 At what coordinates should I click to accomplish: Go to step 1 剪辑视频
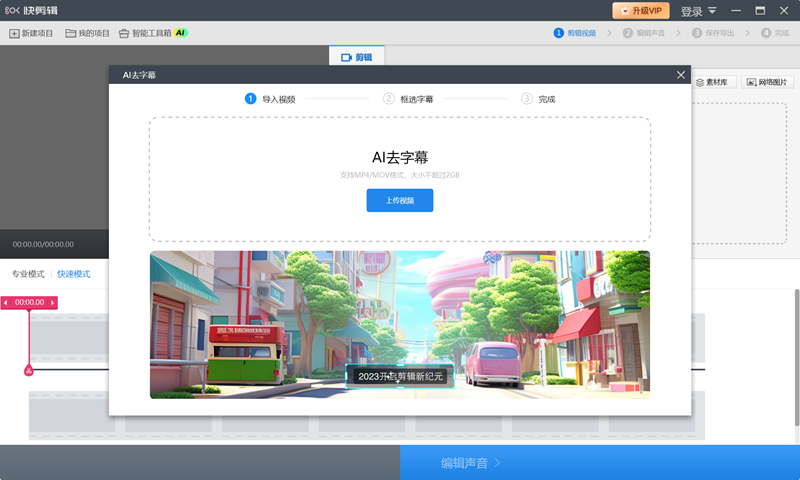(x=575, y=33)
